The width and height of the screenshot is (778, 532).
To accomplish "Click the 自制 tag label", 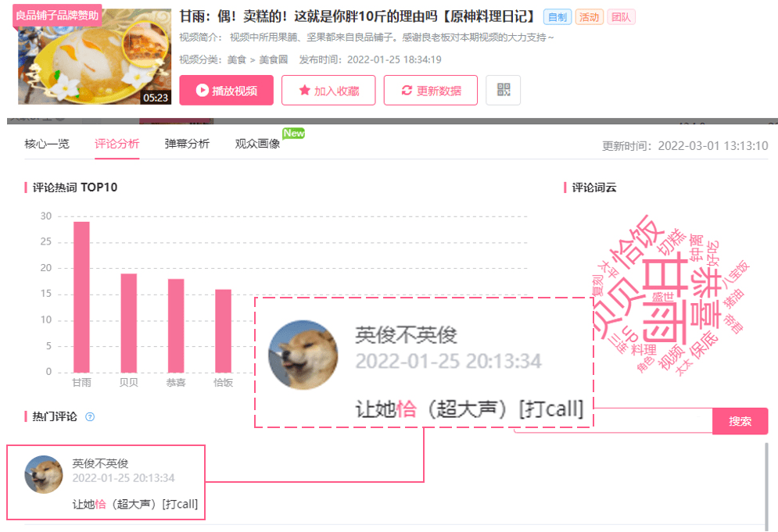I will (558, 17).
